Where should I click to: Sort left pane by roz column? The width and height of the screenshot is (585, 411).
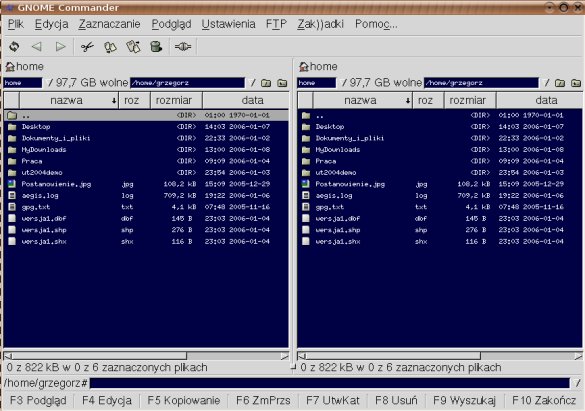134,100
